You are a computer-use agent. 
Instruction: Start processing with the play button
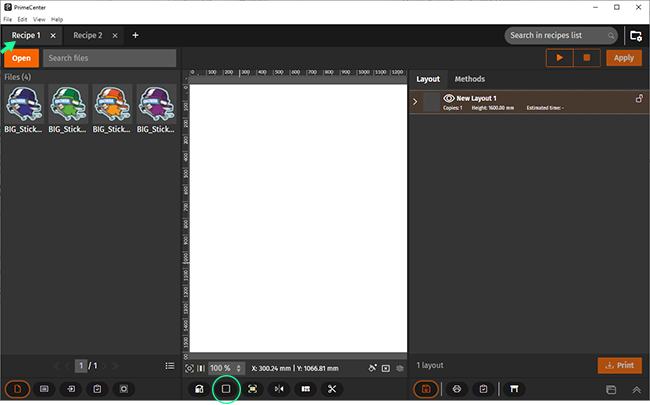coord(559,58)
